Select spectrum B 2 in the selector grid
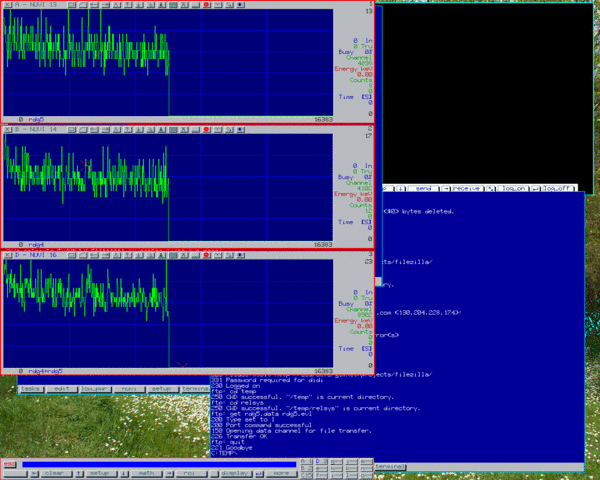The height and width of the screenshot is (480, 600). point(306,468)
